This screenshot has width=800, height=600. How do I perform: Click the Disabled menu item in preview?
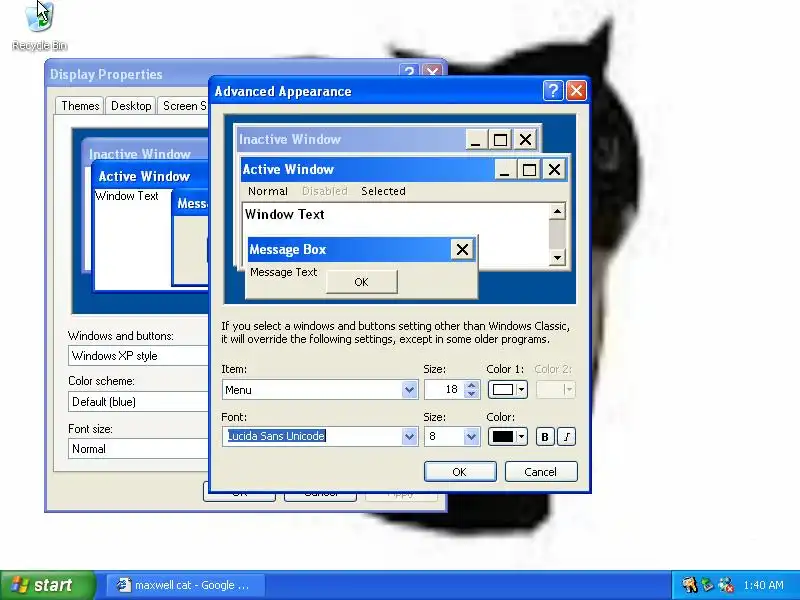point(324,191)
